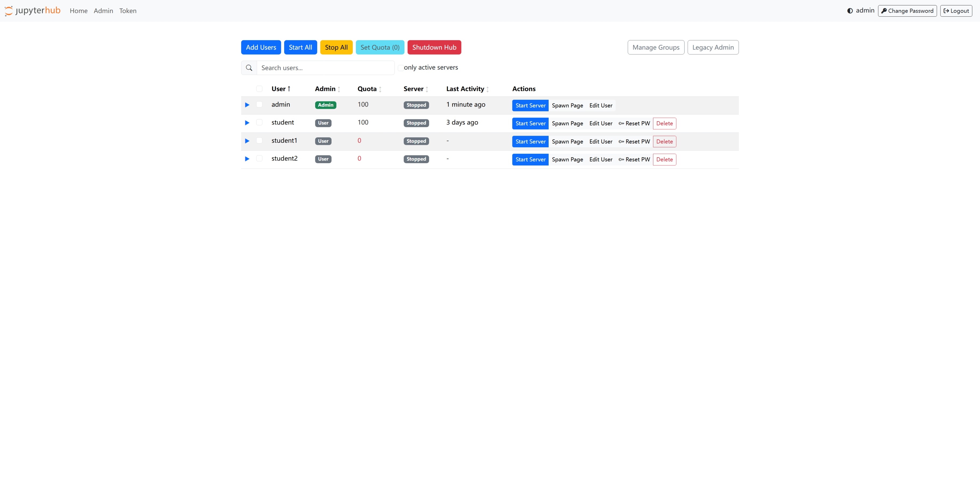Delete the student2 user
The height and width of the screenshot is (504, 980).
coord(664,159)
